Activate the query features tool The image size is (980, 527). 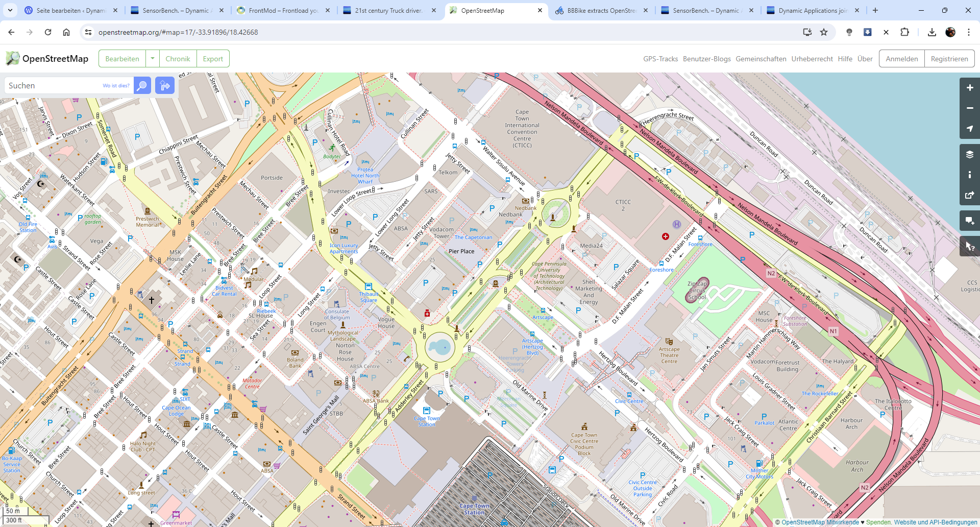(x=970, y=246)
